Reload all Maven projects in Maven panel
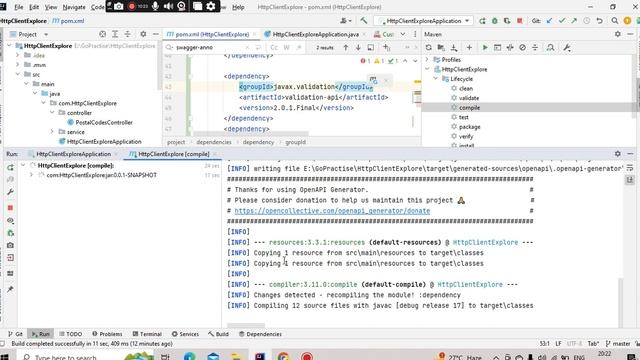 (x=428, y=48)
